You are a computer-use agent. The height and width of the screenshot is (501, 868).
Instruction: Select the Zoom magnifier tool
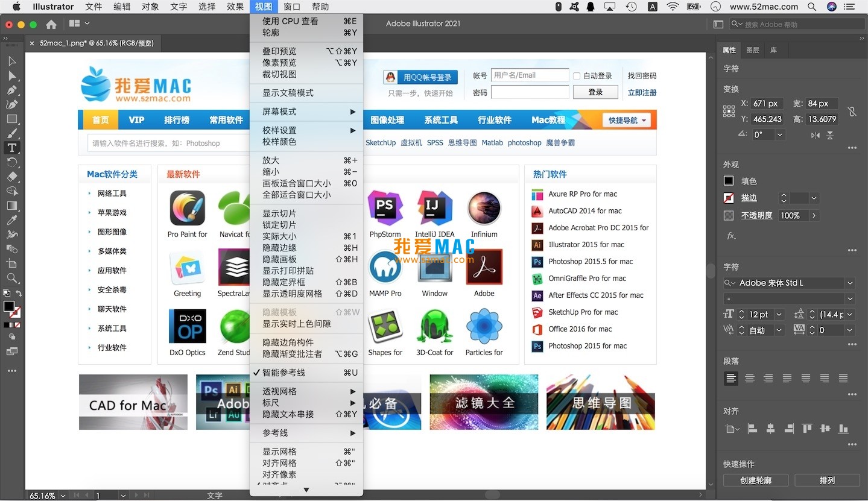(12, 278)
